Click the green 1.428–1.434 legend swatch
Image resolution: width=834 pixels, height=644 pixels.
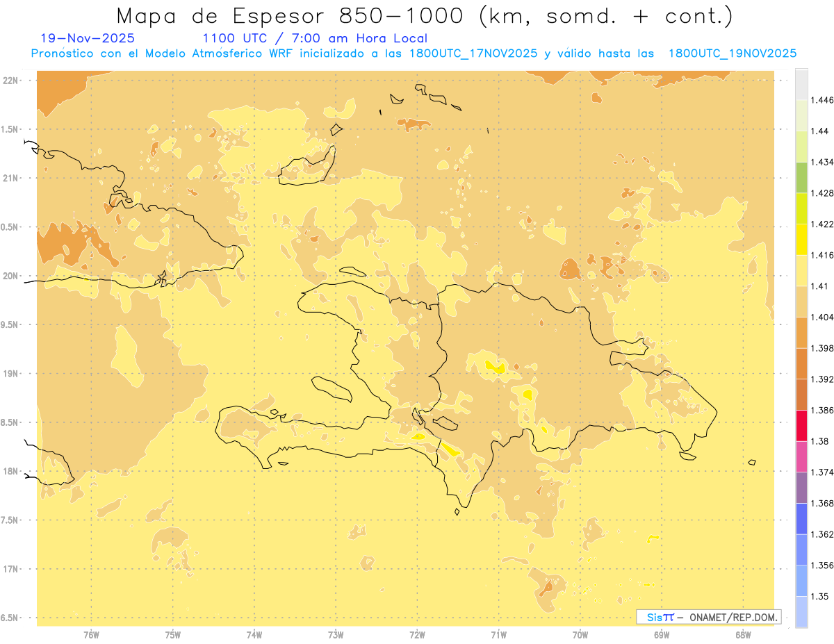[801, 177]
